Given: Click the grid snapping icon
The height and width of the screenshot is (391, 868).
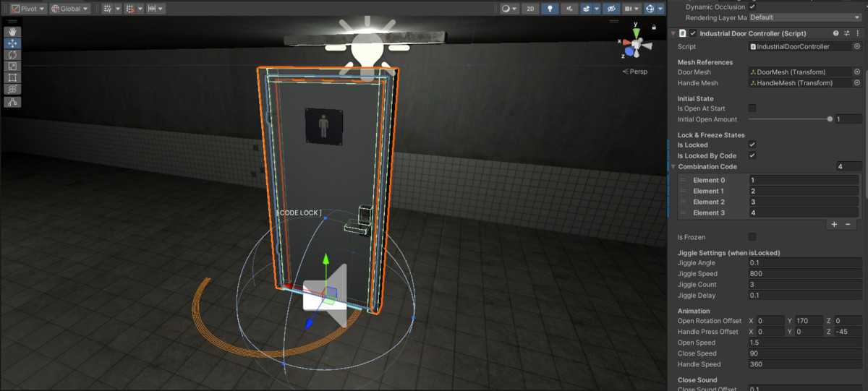Looking at the screenshot, I should tap(129, 9).
